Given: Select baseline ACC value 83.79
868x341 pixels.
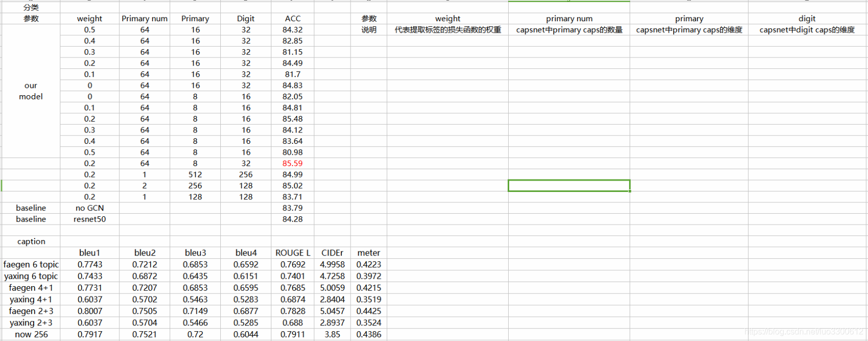Looking at the screenshot, I should click(x=293, y=208).
